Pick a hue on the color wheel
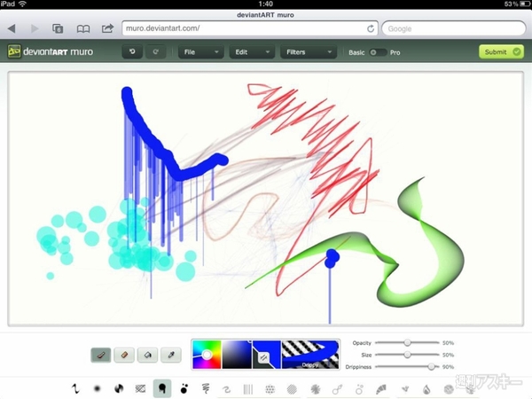532x399 pixels. coord(207,355)
